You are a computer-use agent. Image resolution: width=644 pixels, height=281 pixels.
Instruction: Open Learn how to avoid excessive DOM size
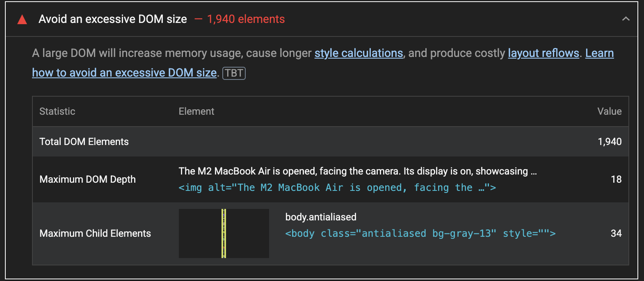pyautogui.click(x=124, y=73)
